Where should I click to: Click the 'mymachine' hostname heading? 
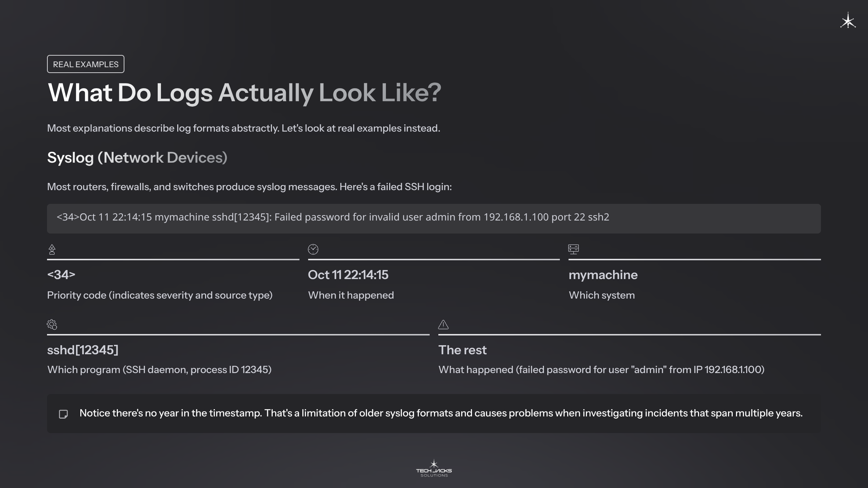603,275
